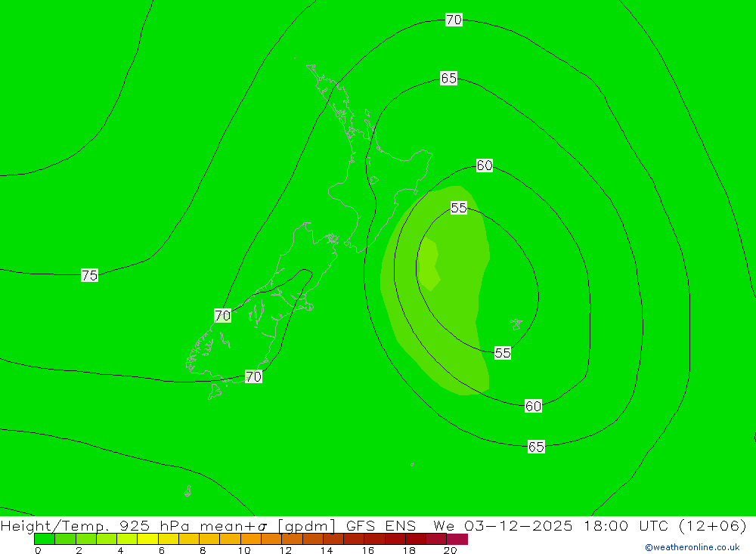Click the lightest green patch inside the low

coord(429,265)
